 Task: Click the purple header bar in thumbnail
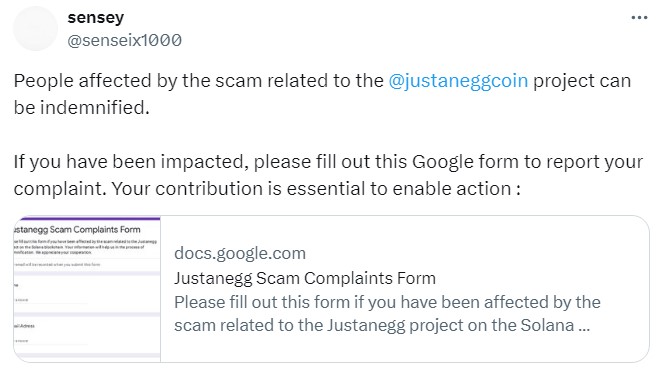coord(87,218)
